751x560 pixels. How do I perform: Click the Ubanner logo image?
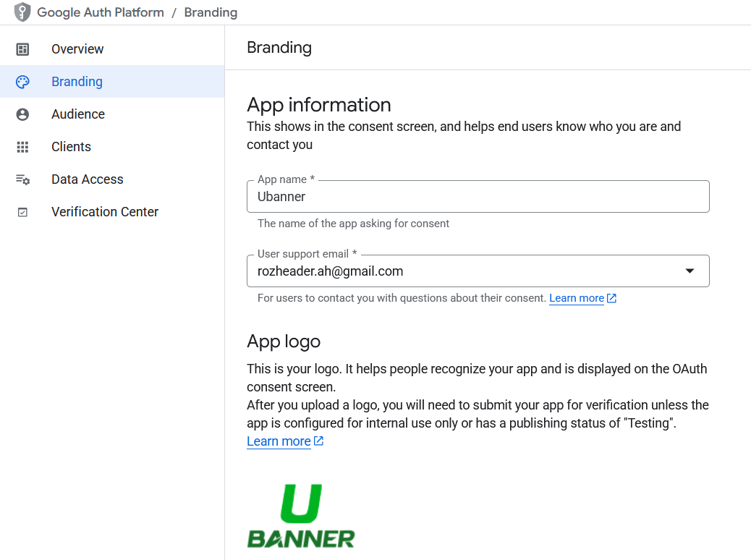coord(301,517)
